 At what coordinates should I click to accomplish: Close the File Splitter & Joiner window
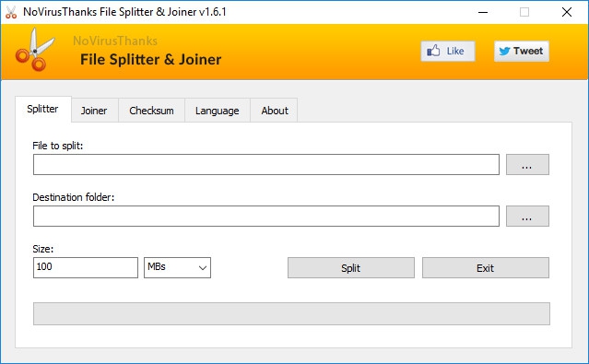(x=567, y=12)
